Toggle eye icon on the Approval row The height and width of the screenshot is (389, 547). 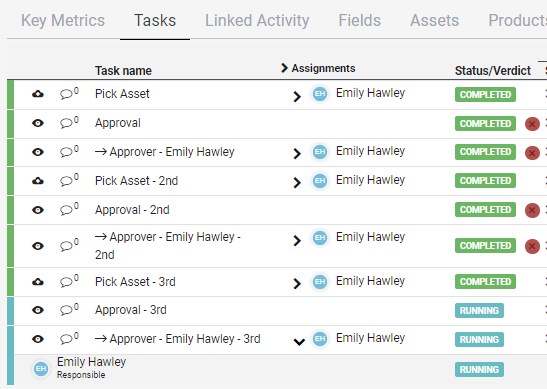point(38,123)
